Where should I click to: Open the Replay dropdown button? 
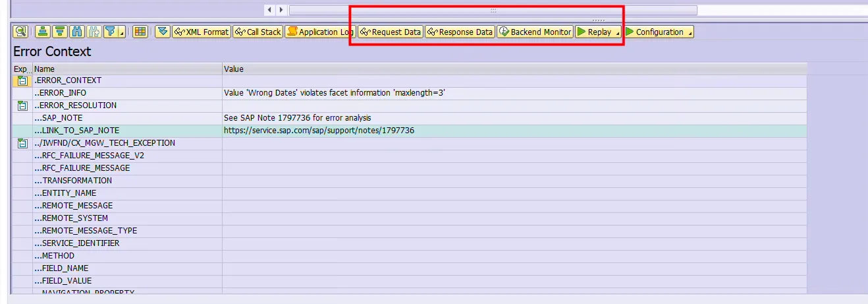599,32
